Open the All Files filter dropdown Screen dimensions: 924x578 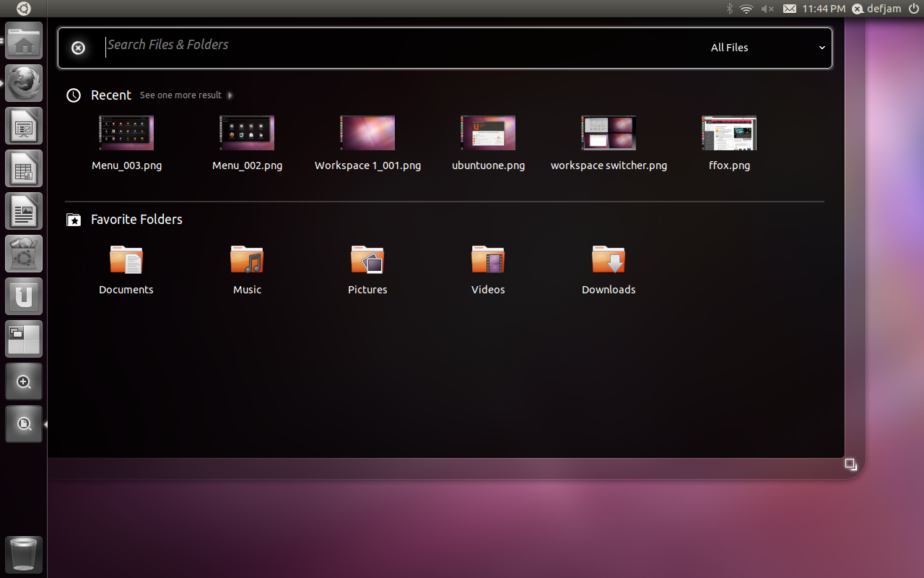pos(768,48)
